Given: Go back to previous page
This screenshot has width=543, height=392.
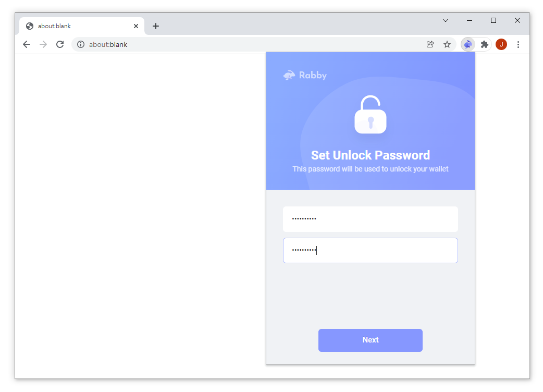Looking at the screenshot, I should 27,44.
